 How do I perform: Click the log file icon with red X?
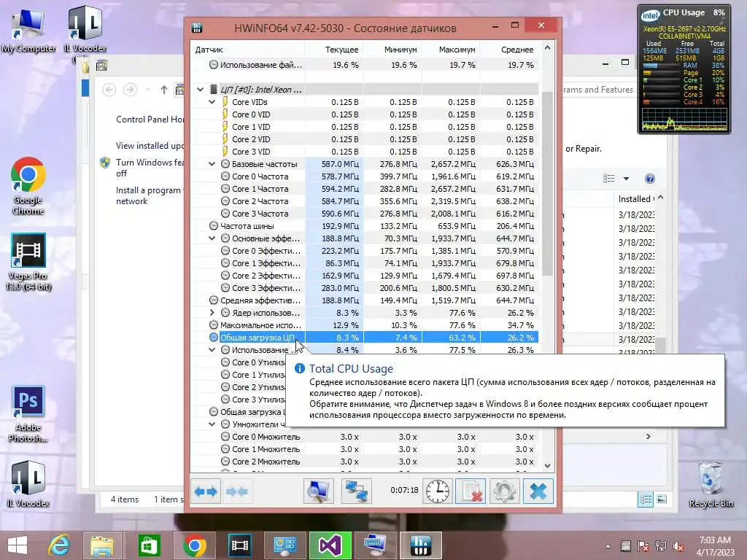click(x=471, y=491)
